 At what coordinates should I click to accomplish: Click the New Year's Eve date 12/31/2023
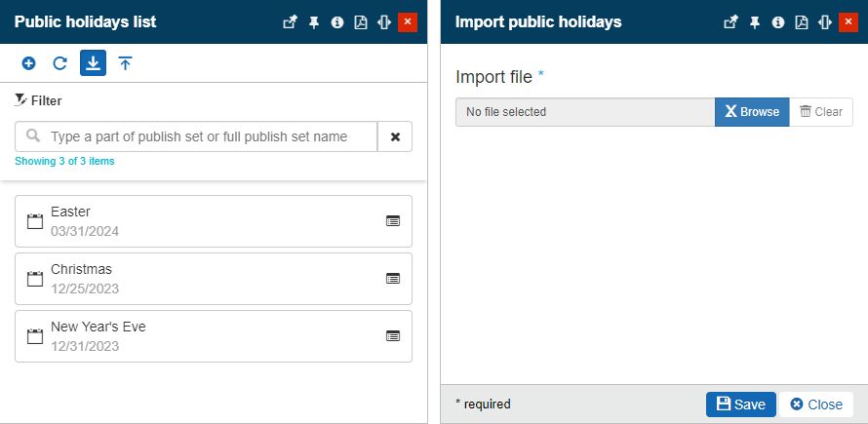[x=85, y=346]
